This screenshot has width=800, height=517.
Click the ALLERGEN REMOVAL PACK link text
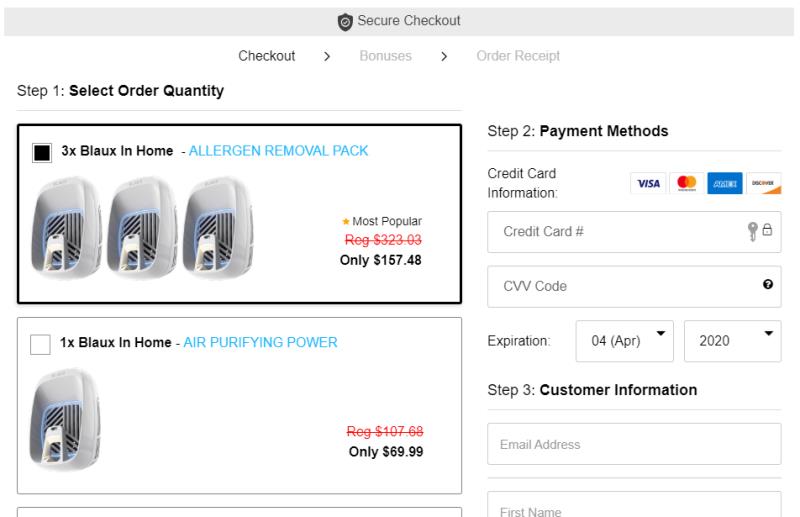coord(278,152)
